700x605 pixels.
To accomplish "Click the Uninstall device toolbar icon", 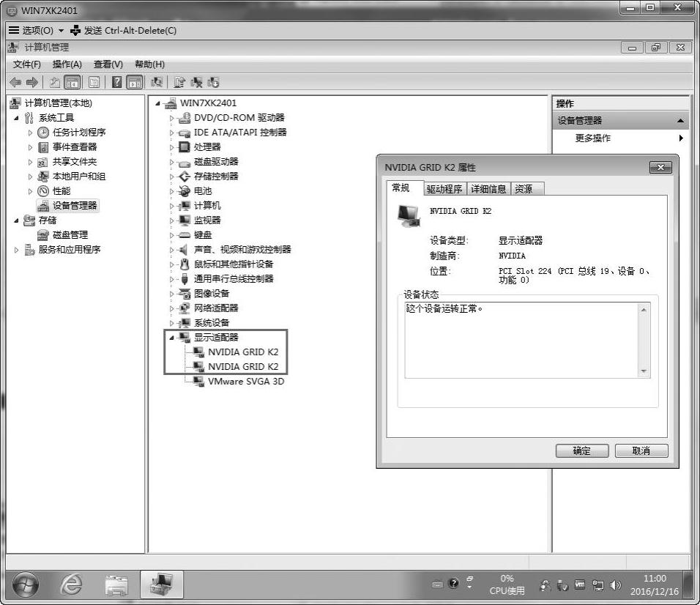I will (x=196, y=82).
